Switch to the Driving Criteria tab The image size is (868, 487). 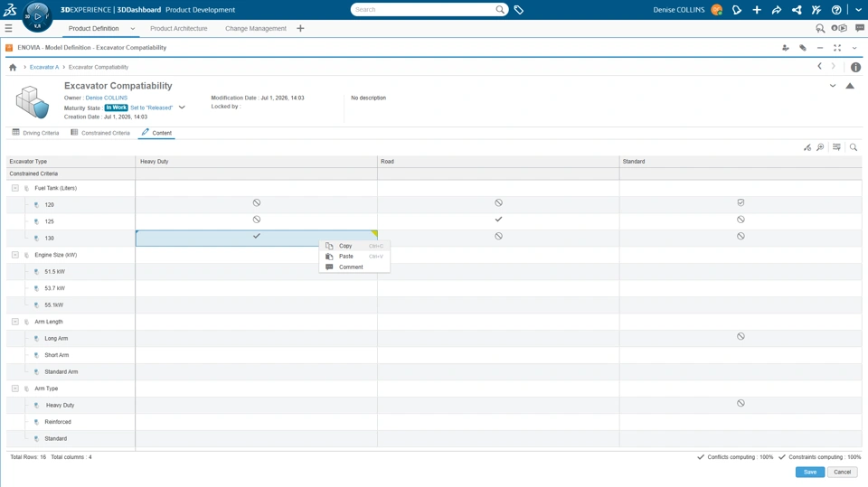35,133
